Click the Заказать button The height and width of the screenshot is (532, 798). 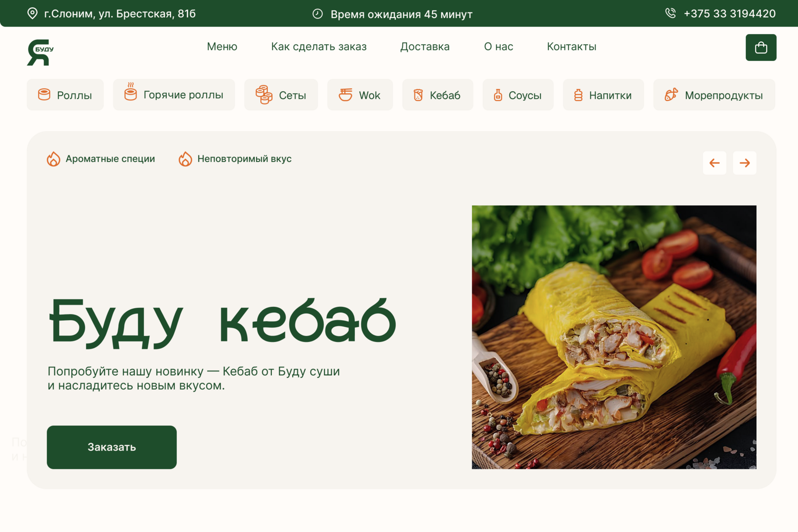click(x=112, y=447)
